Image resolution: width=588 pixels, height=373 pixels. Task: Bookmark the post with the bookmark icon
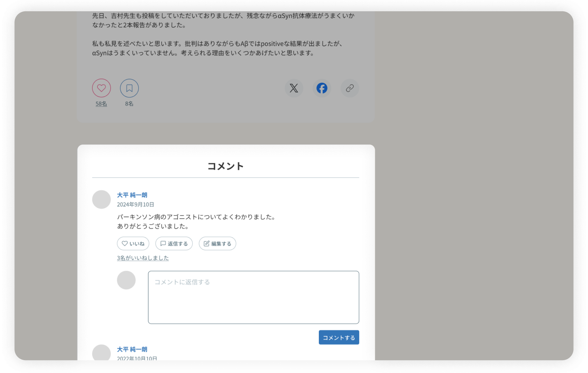coord(129,88)
